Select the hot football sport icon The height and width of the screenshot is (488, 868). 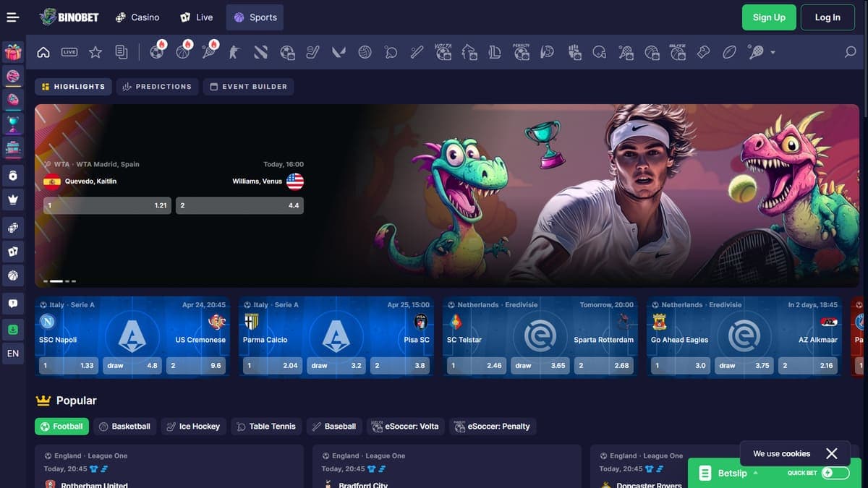click(157, 51)
